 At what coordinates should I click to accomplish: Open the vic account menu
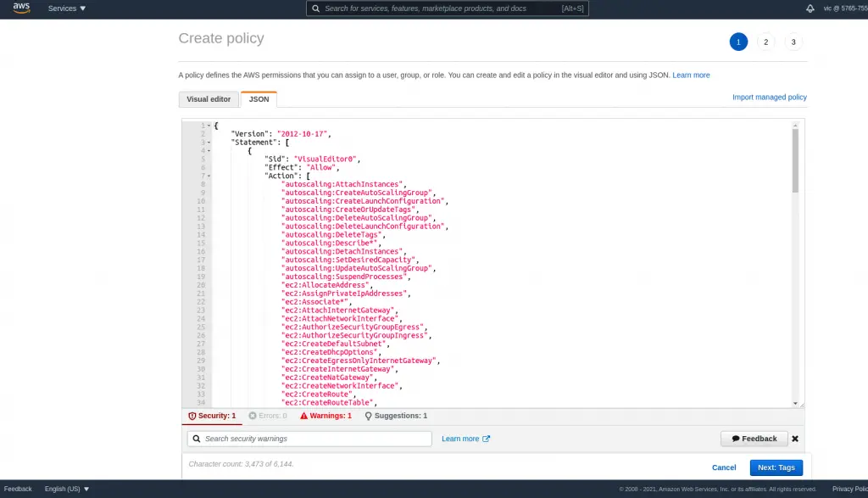[x=845, y=8]
